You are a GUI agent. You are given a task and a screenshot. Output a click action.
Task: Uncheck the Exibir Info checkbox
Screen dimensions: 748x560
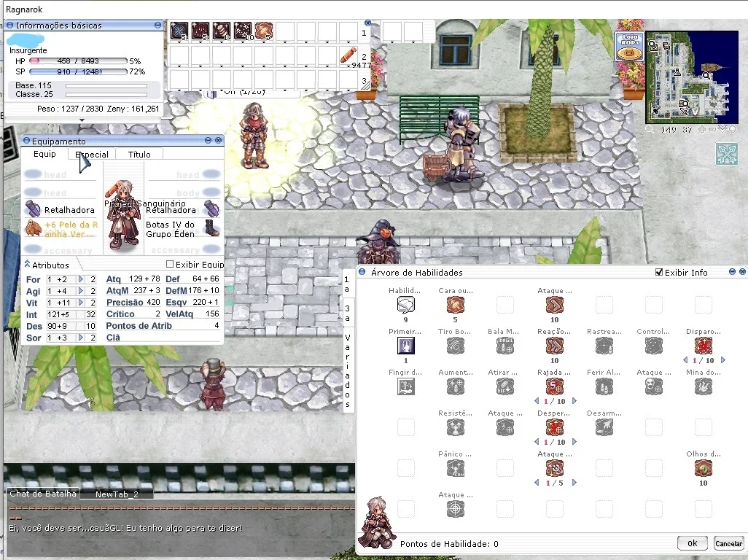pos(659,272)
